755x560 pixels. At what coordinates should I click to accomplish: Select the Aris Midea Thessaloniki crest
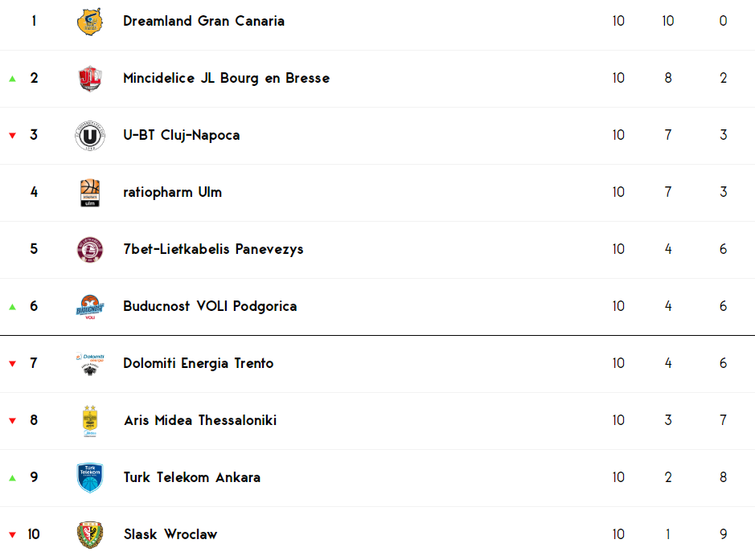click(90, 421)
